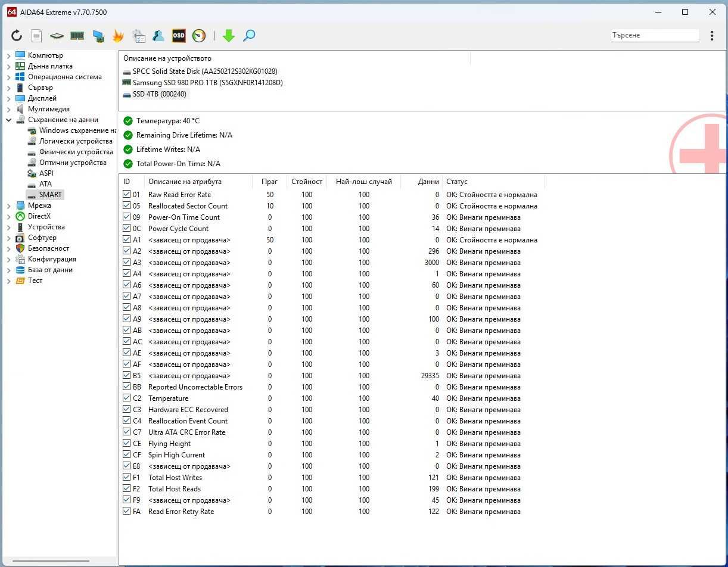Expand the Мрежа tree node
The width and height of the screenshot is (728, 567).
tap(8, 205)
